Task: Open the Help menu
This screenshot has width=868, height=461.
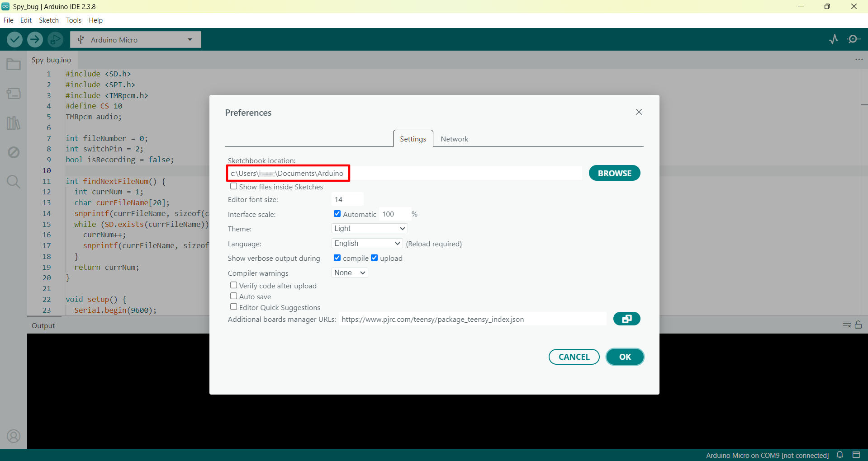Action: (95, 20)
